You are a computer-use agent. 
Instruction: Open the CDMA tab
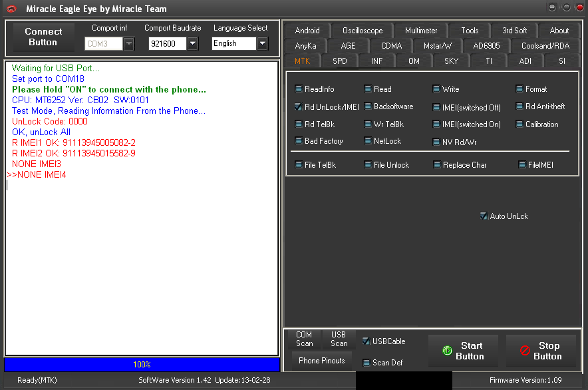click(x=391, y=46)
